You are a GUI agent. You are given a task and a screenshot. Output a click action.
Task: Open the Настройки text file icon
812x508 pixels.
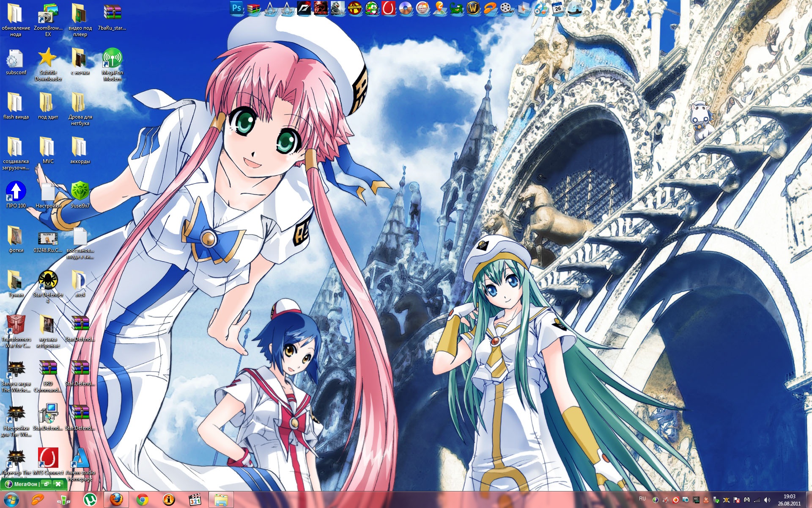coord(48,195)
